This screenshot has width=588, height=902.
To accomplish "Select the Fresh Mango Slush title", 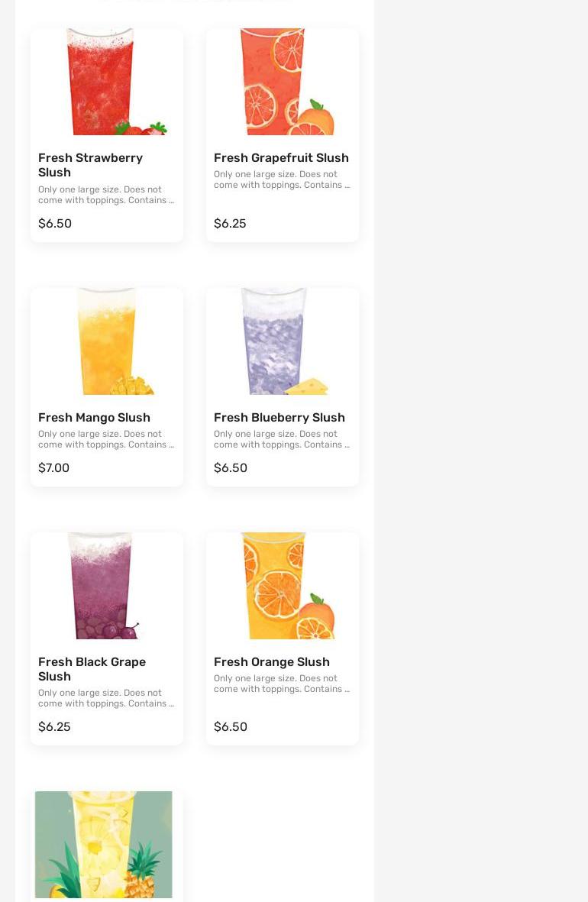I will pos(95,418).
